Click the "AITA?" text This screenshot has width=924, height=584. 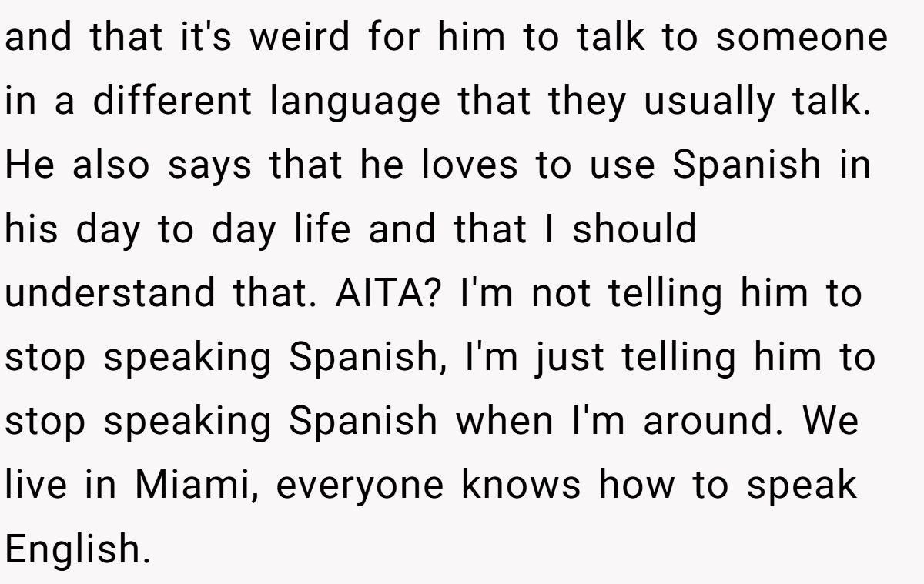(x=389, y=293)
